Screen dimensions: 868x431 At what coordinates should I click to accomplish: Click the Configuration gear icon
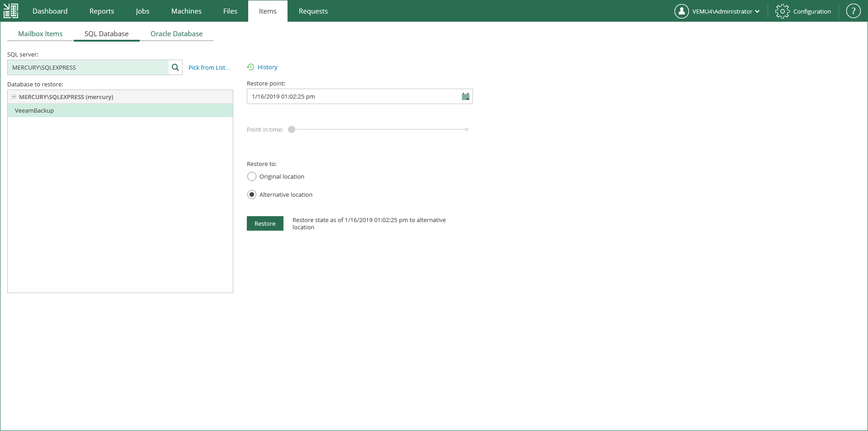pos(782,11)
